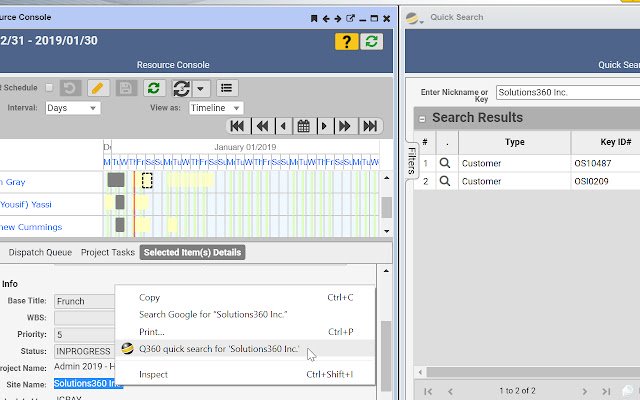
Task: Choose Q360 quick search context menu entry
Action: [x=245, y=349]
